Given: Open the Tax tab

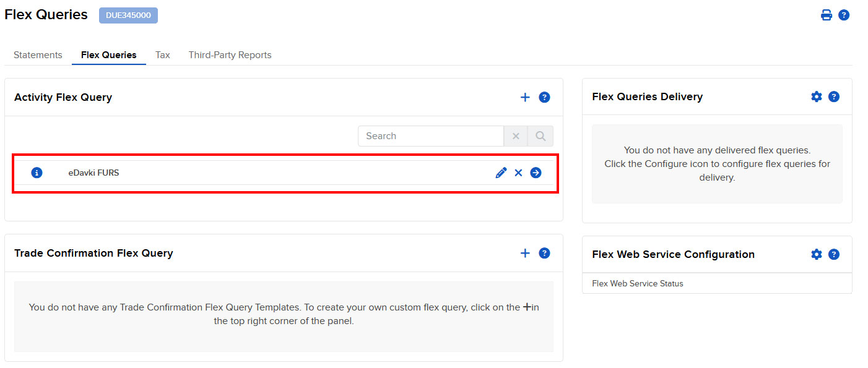Looking at the screenshot, I should pos(163,55).
